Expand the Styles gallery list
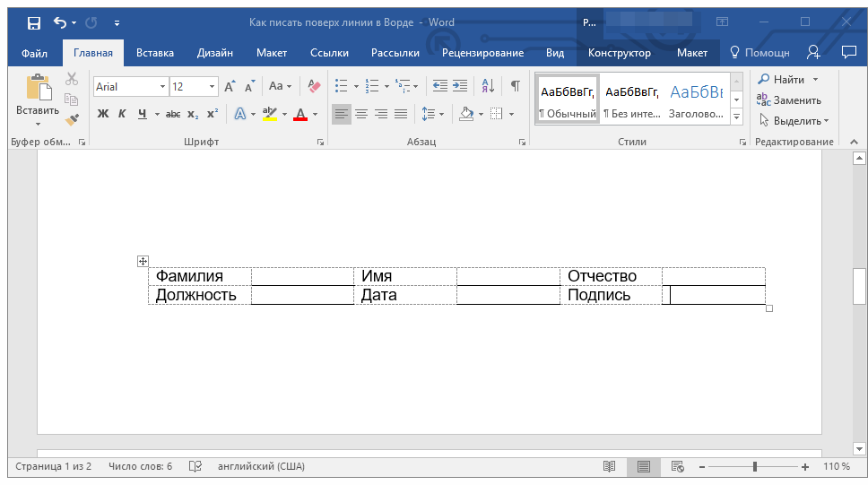Viewport: 868px width, 485px height. [x=736, y=117]
